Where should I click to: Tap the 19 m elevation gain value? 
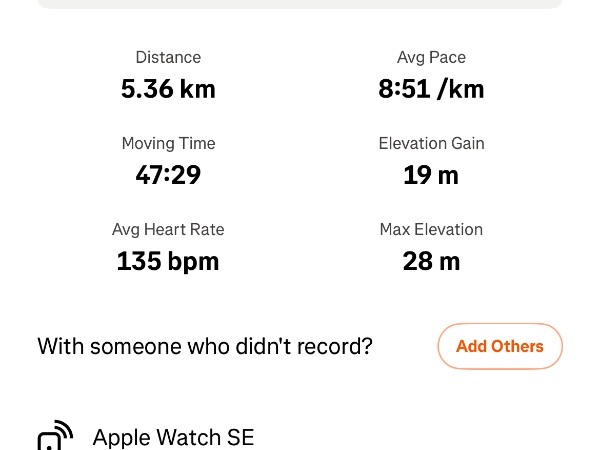coord(431,175)
